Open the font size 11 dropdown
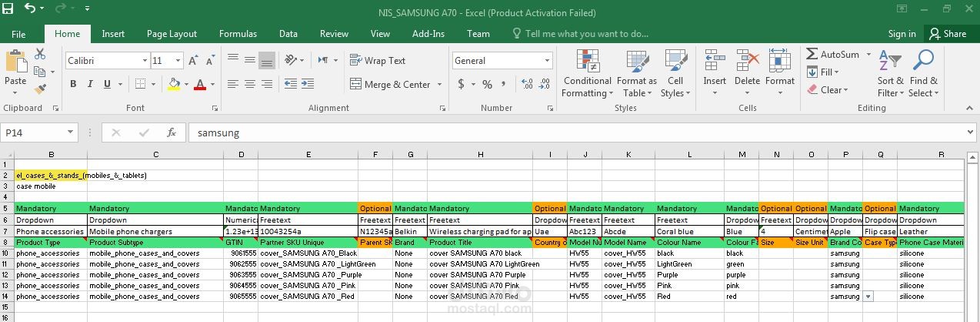Image resolution: width=980 pixels, height=322 pixels. (x=178, y=61)
